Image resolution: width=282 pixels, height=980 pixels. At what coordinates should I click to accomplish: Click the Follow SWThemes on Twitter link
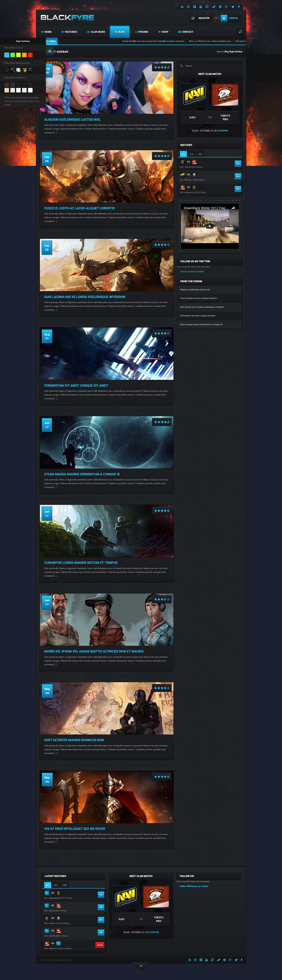tap(194, 886)
